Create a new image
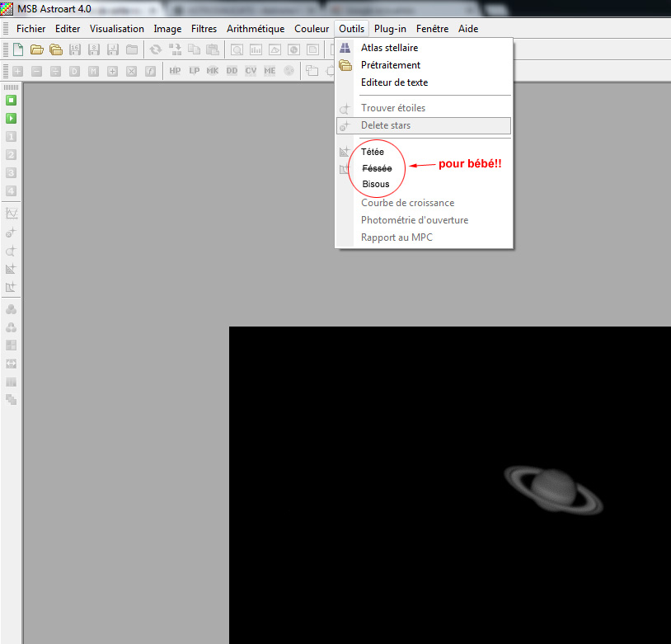Screen dimensions: 671x644 pyautogui.click(x=17, y=49)
